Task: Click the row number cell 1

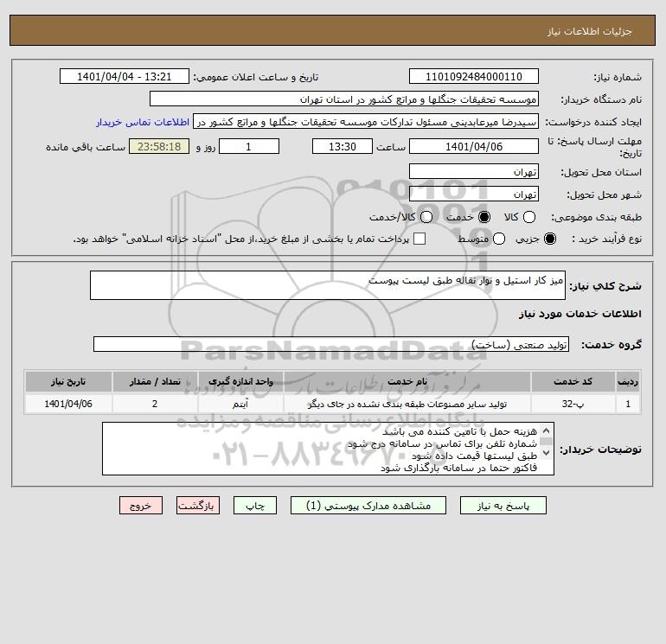Action: pyautogui.click(x=628, y=404)
